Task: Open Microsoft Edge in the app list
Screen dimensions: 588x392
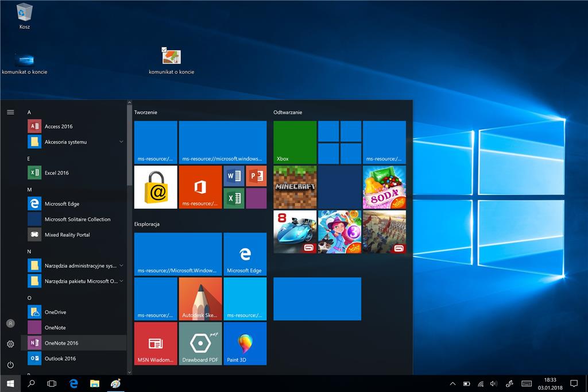Action: (73, 203)
